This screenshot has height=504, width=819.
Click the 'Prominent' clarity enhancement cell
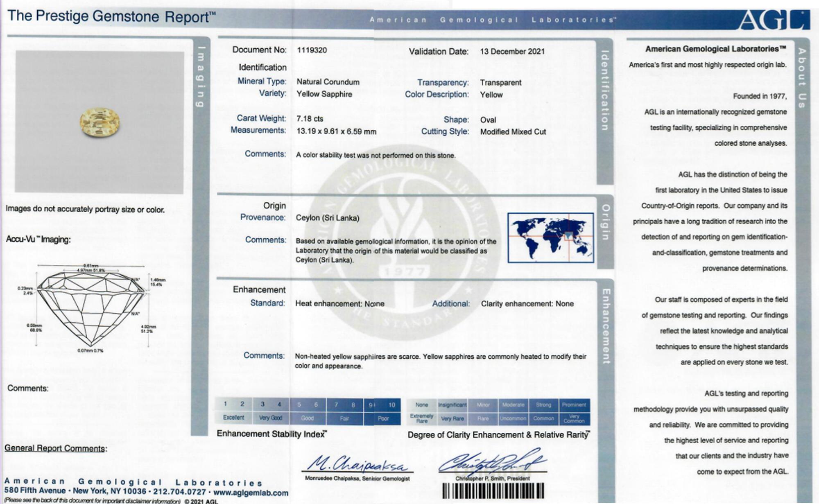pyautogui.click(x=574, y=405)
